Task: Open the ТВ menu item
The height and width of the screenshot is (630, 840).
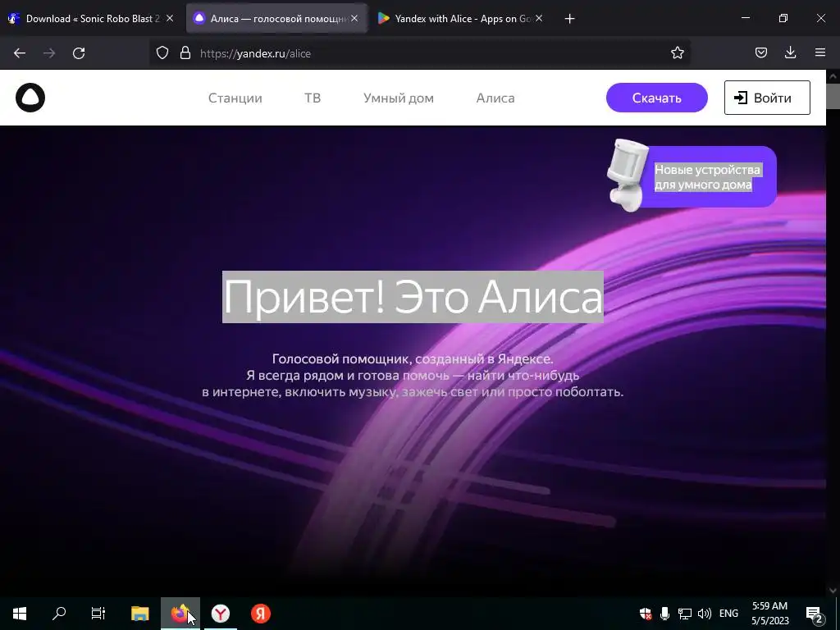Action: click(x=313, y=98)
